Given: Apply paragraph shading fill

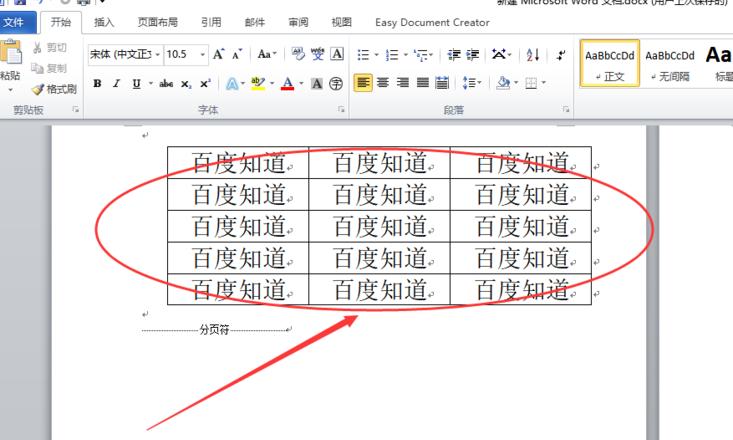Looking at the screenshot, I should (x=503, y=83).
